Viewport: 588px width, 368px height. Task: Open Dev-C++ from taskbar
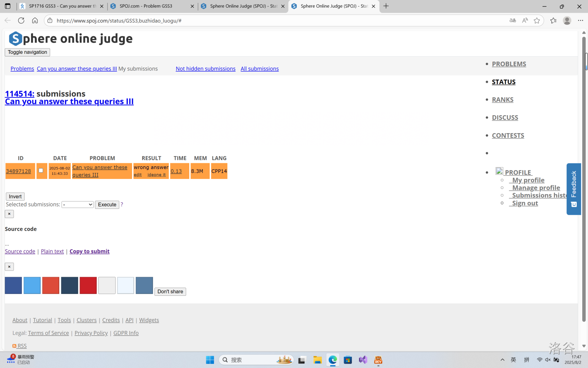click(x=378, y=360)
